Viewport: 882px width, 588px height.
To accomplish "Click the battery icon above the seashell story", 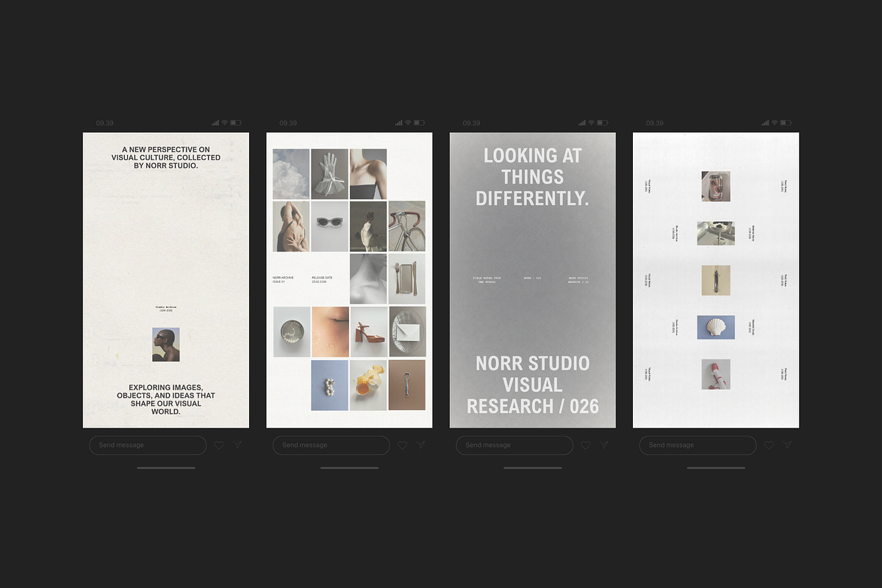I will coord(786,123).
